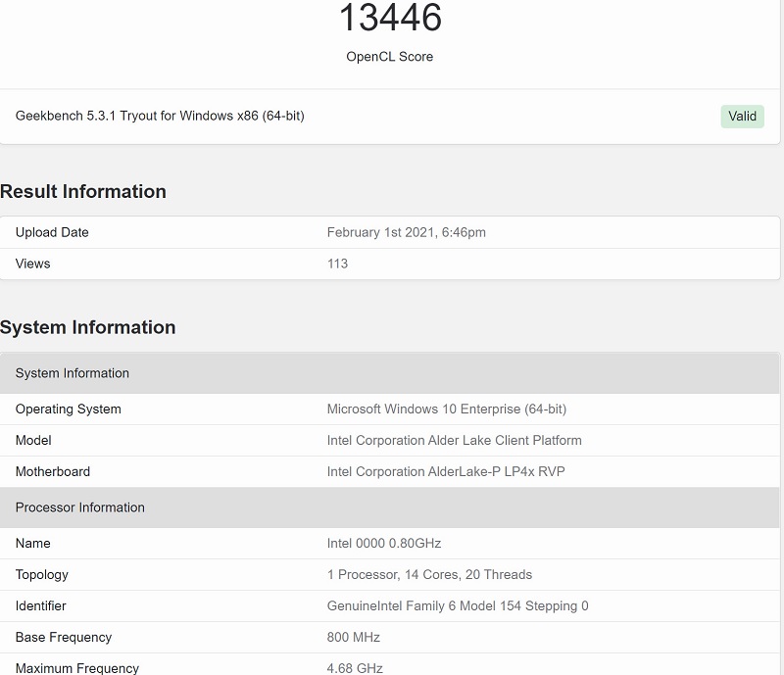The width and height of the screenshot is (784, 675).
Task: Click the Model row label
Action: pos(33,441)
